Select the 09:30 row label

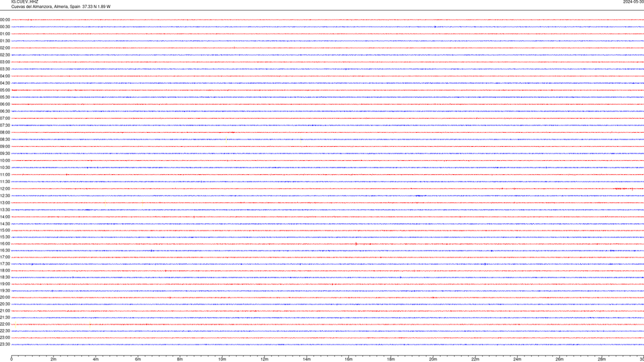[5, 154]
